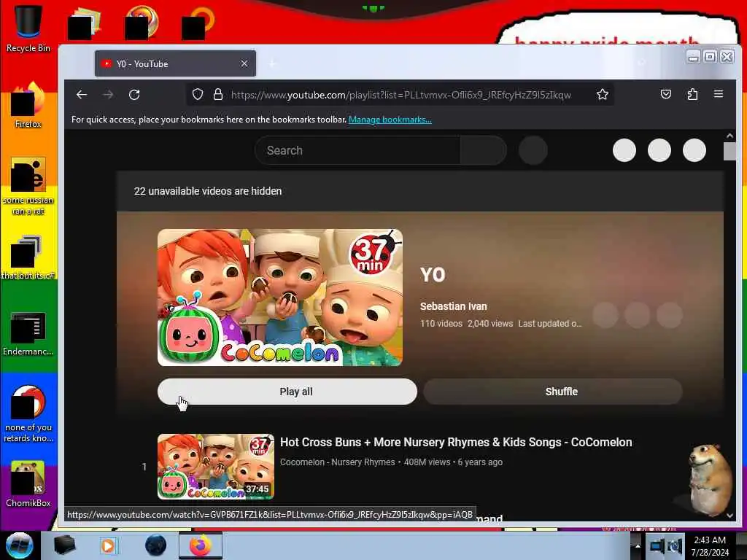
Task: Click the '2,040 views' text
Action: tap(490, 323)
